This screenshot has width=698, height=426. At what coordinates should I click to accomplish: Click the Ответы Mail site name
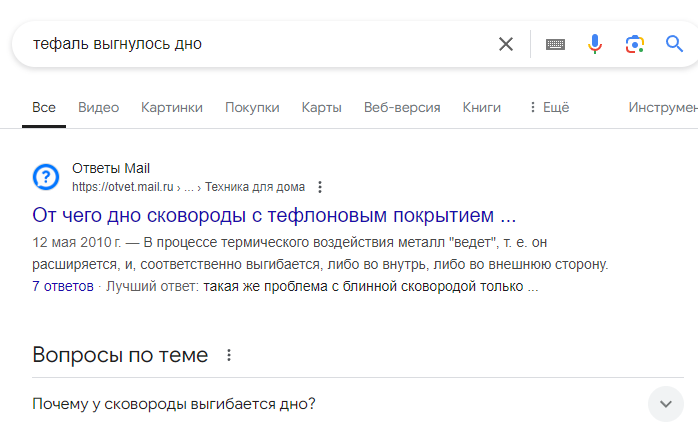pyautogui.click(x=111, y=168)
